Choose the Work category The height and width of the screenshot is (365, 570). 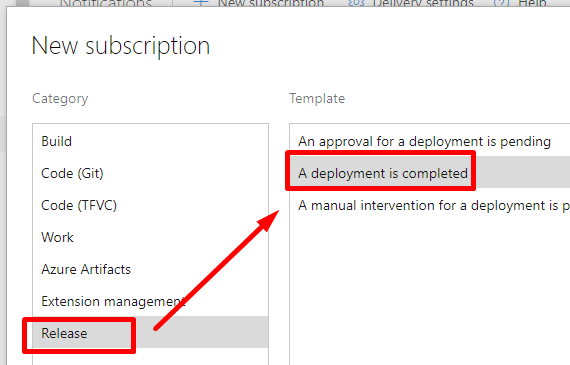click(x=150, y=237)
